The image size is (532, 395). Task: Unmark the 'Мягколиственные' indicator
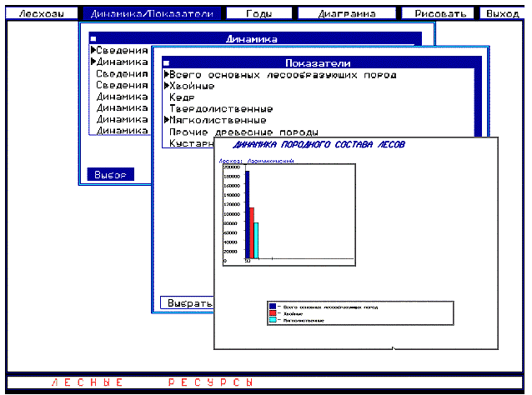(x=217, y=120)
